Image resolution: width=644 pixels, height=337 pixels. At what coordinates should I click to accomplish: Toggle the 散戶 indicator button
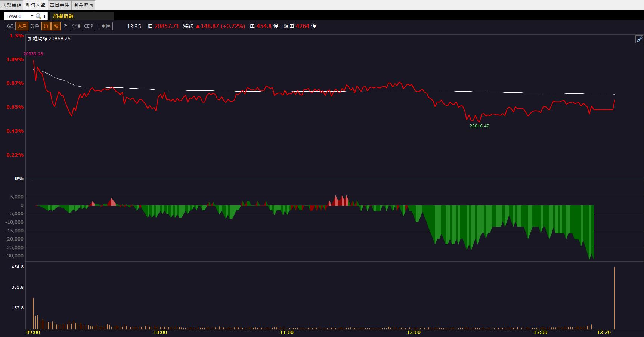(35, 26)
